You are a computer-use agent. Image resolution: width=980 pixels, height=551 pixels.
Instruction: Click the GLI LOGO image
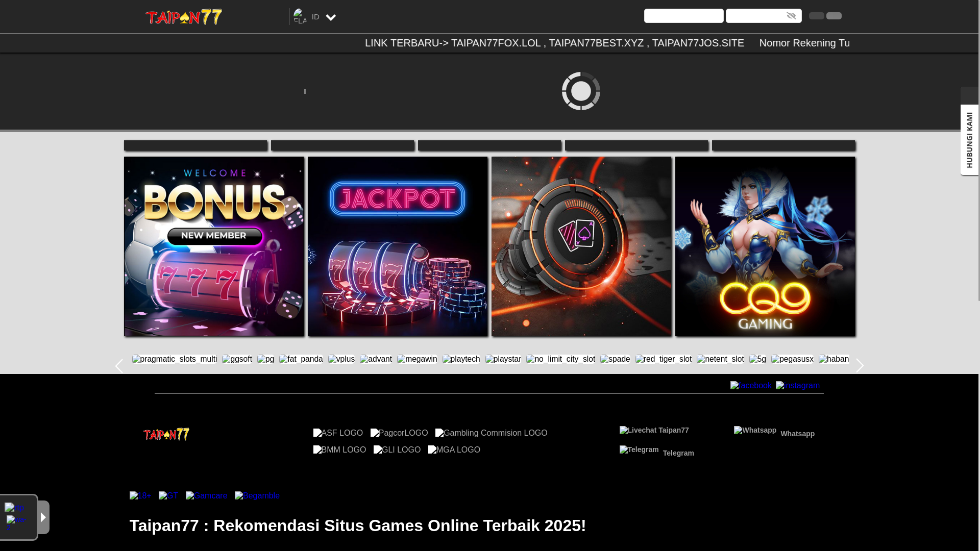(397, 449)
